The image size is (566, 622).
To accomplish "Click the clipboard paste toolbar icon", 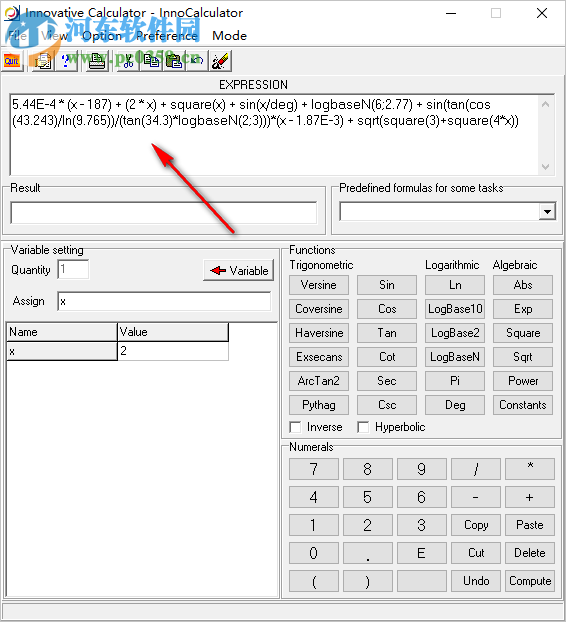I will (x=174, y=61).
